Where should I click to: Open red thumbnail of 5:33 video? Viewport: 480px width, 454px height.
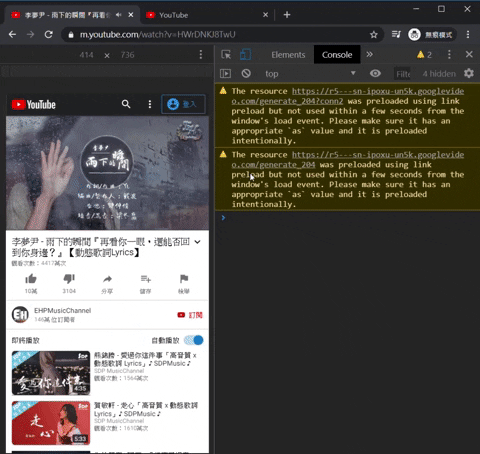tap(51, 423)
